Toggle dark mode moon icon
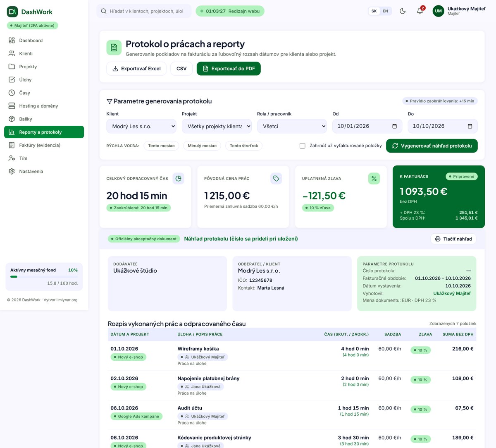This screenshot has width=496, height=448. 403,11
